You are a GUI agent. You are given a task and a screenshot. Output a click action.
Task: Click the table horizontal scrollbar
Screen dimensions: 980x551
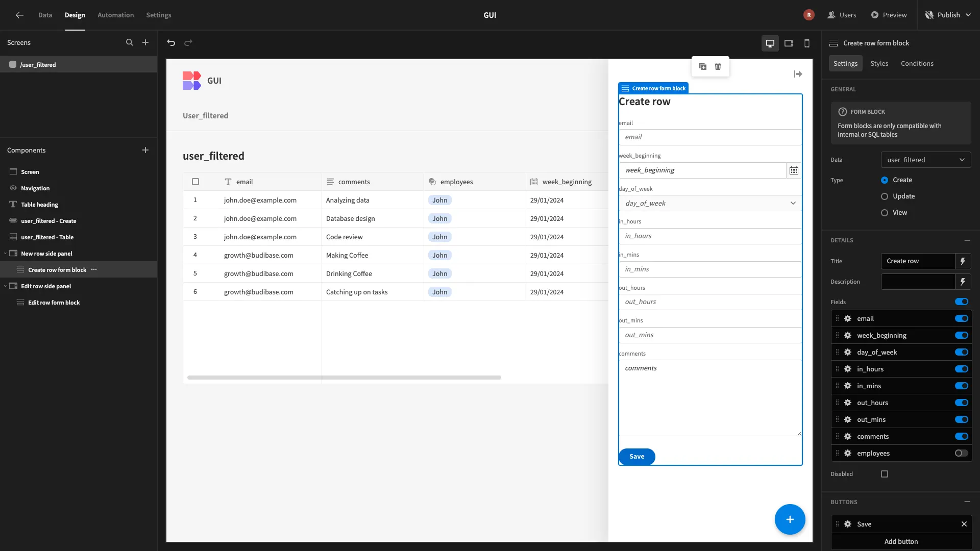pos(344,378)
